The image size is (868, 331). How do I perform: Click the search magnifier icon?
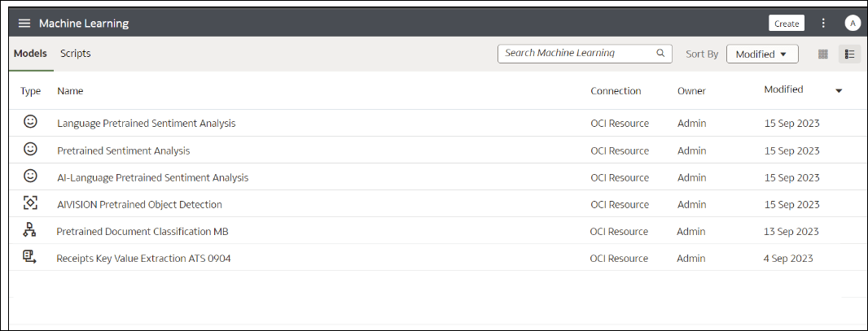tap(660, 53)
